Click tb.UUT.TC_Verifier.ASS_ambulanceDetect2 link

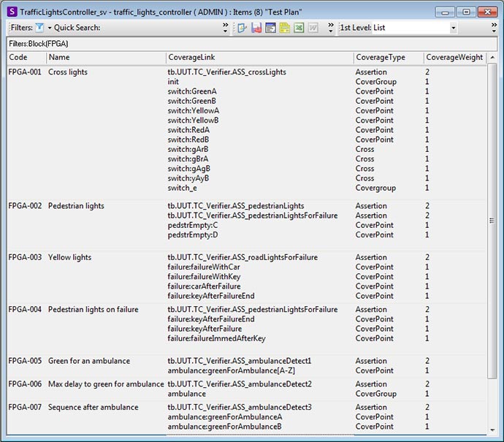pos(240,384)
